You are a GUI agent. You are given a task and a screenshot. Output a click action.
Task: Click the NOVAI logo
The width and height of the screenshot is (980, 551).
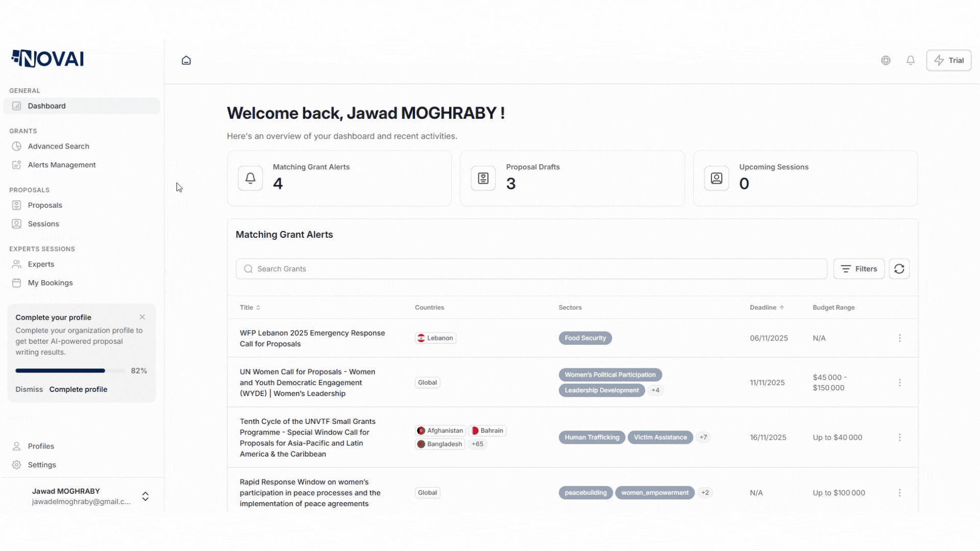pos(47,59)
